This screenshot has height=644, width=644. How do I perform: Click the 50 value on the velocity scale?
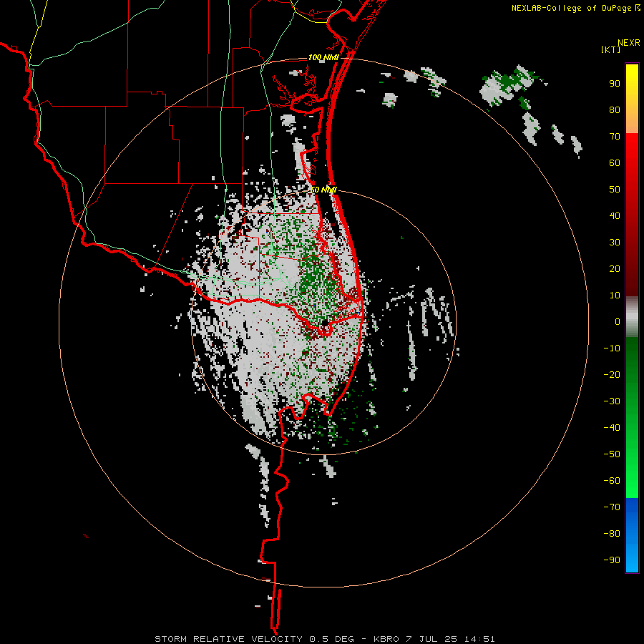615,190
